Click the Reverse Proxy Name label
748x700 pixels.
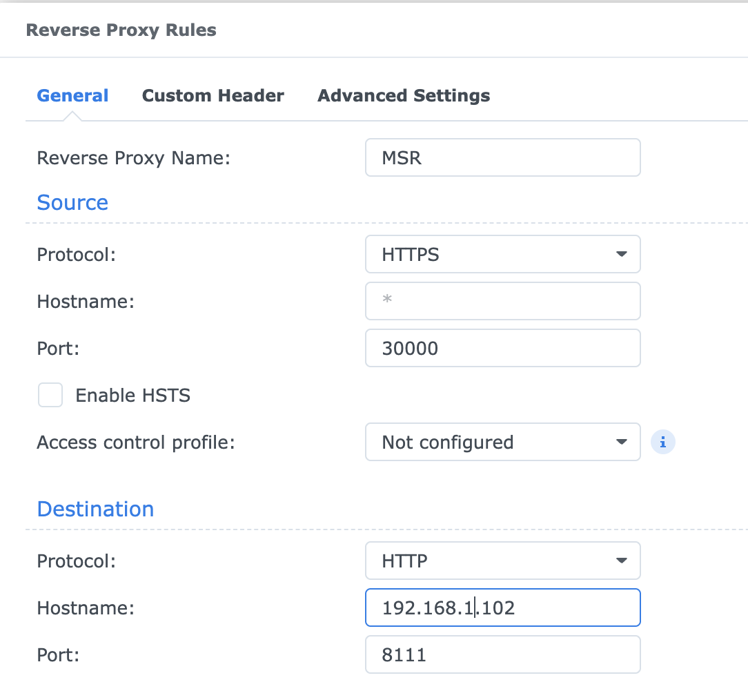(134, 158)
